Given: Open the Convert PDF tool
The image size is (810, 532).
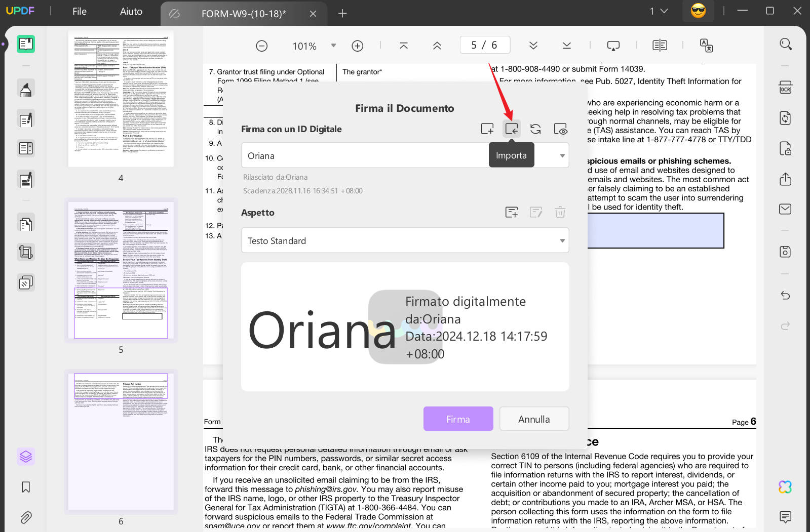Looking at the screenshot, I should point(785,118).
